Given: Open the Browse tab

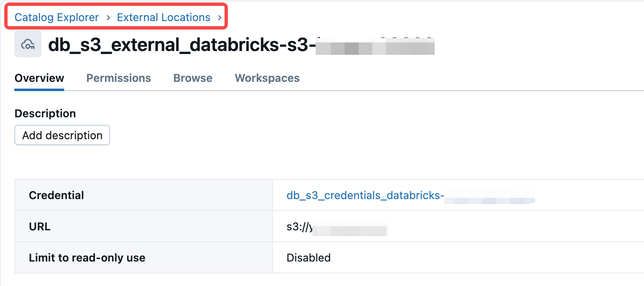Looking at the screenshot, I should click(x=192, y=78).
